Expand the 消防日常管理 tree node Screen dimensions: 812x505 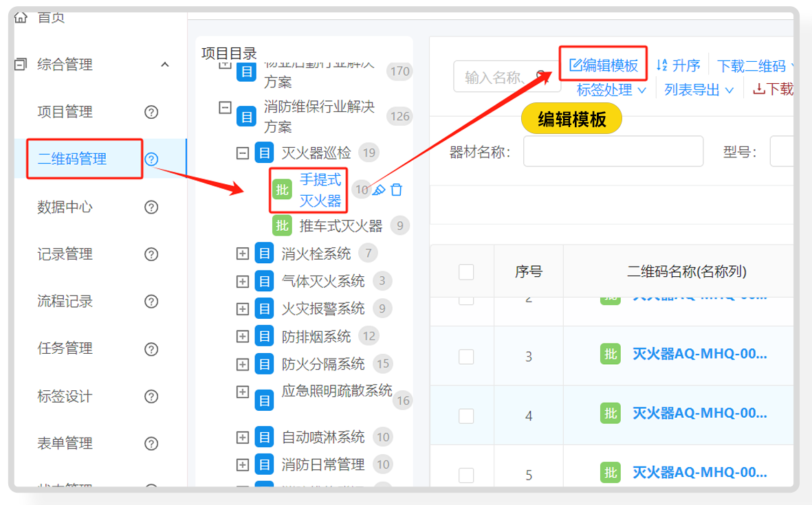point(242,464)
